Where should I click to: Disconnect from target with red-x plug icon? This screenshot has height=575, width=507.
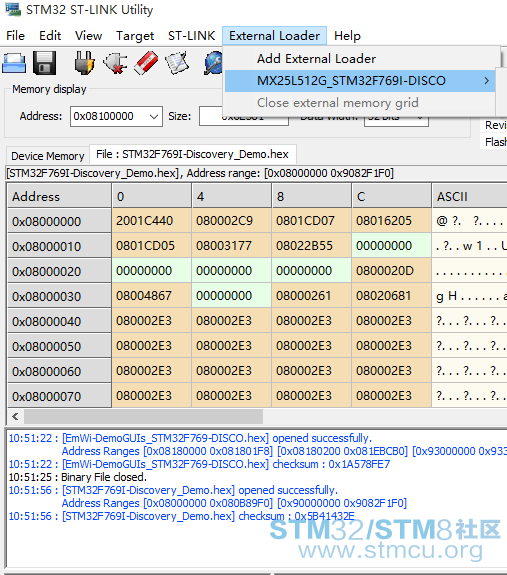[x=115, y=63]
